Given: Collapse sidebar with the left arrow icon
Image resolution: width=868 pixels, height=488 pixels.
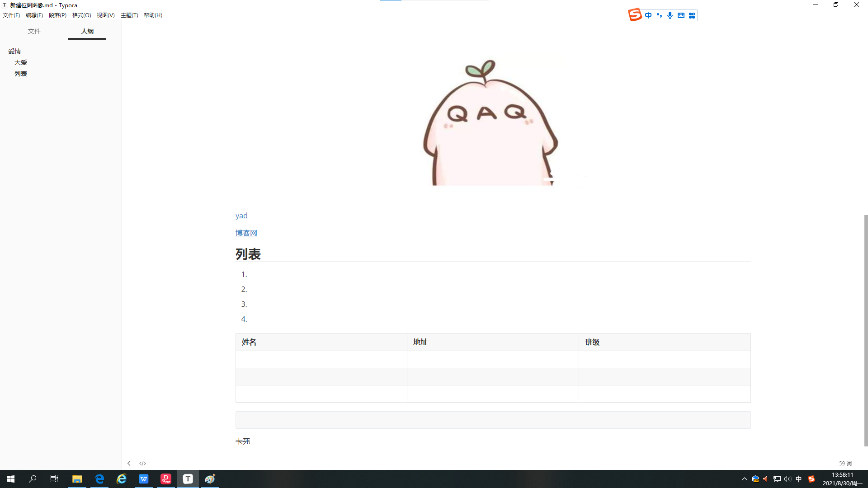Looking at the screenshot, I should 129,463.
